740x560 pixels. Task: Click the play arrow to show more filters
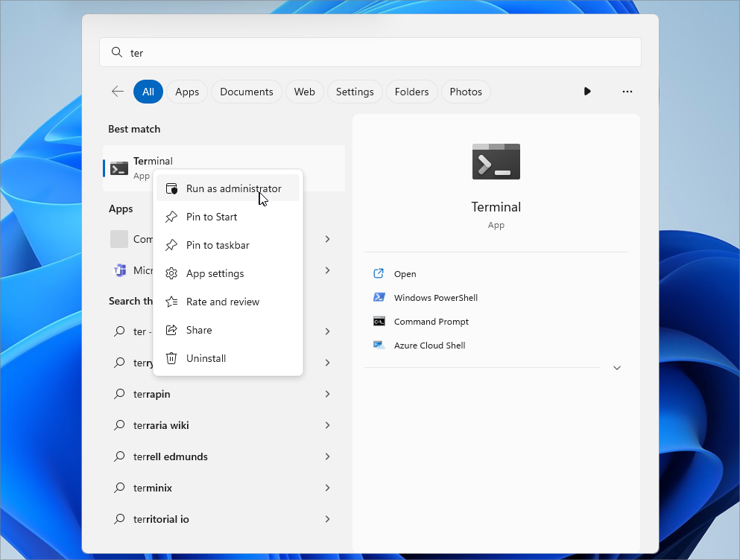point(587,91)
